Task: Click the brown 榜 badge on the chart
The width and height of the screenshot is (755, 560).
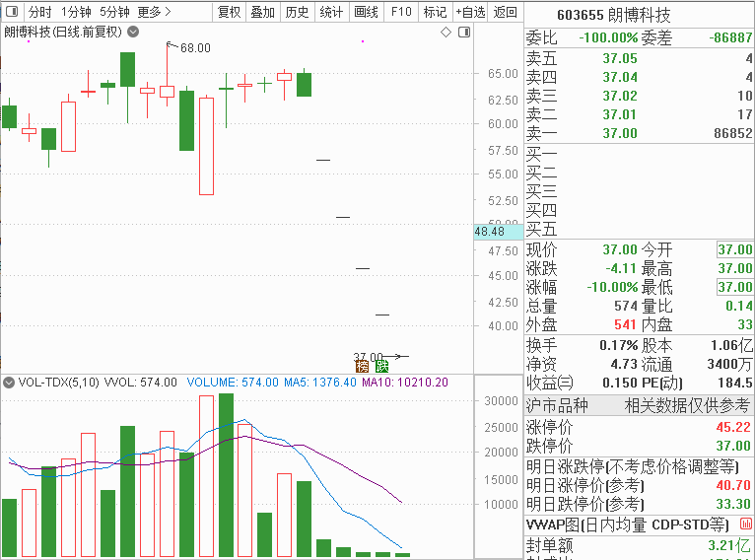Action: tap(363, 367)
